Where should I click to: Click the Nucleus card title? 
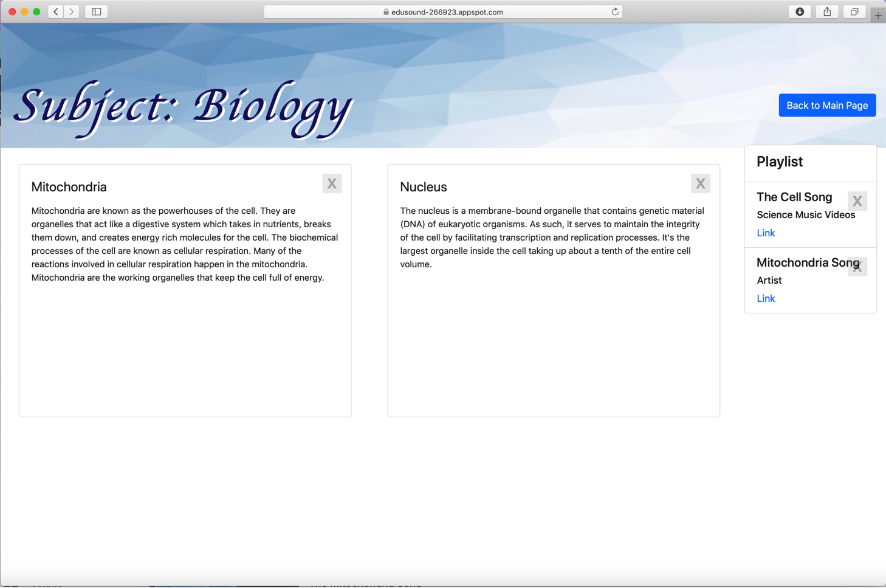pos(424,187)
